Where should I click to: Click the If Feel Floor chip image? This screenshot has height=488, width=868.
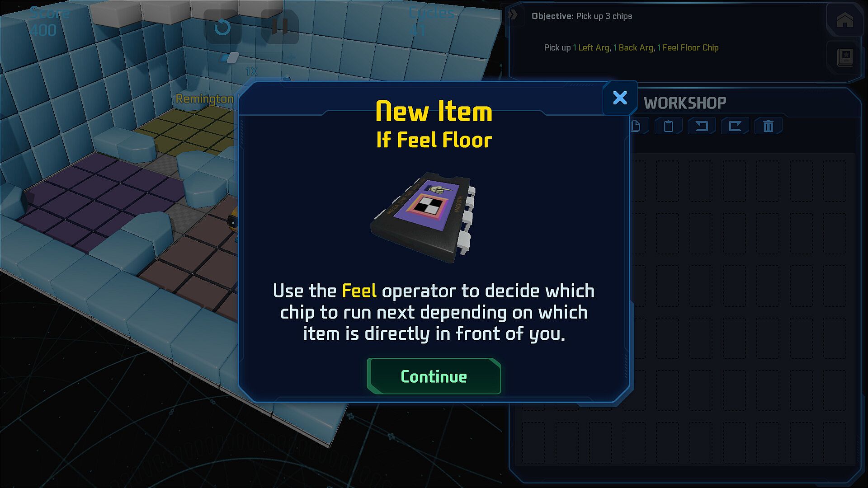point(424,216)
